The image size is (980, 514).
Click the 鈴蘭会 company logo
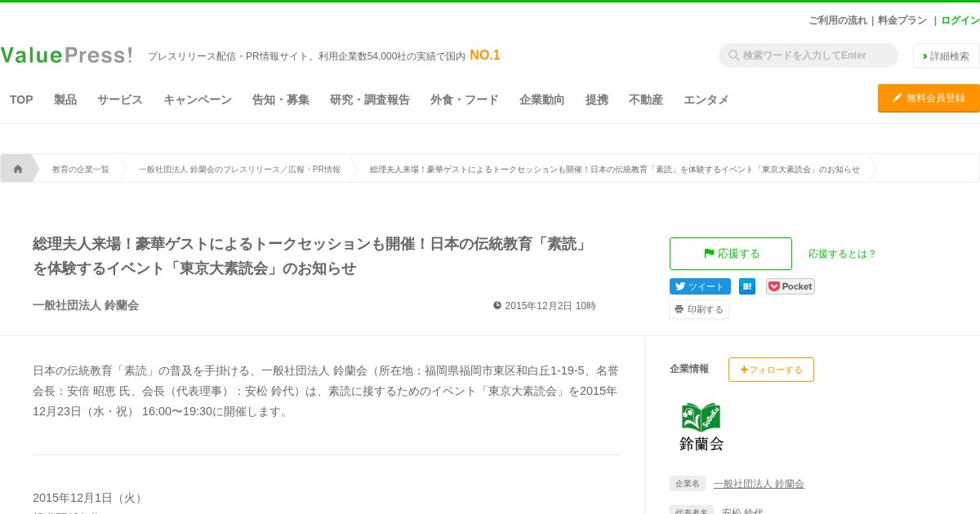tap(702, 427)
